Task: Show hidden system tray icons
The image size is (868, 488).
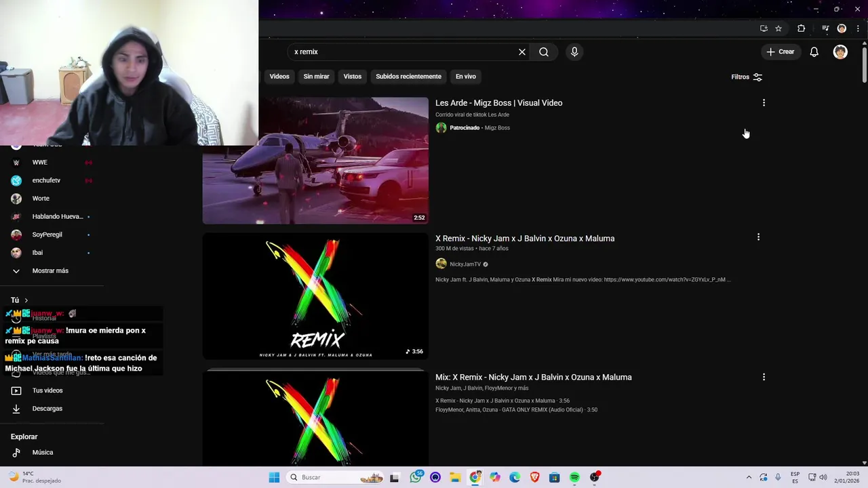Action: pyautogui.click(x=749, y=477)
